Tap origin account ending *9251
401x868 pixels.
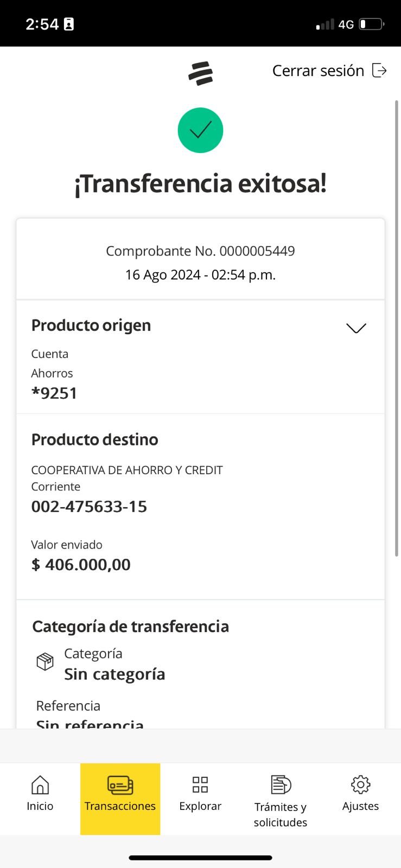pos(54,393)
